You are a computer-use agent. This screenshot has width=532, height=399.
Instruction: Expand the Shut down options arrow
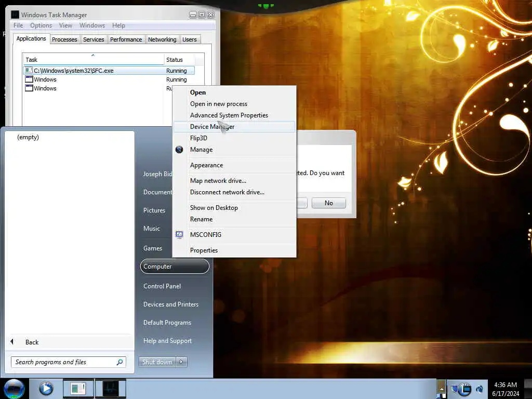(x=181, y=362)
